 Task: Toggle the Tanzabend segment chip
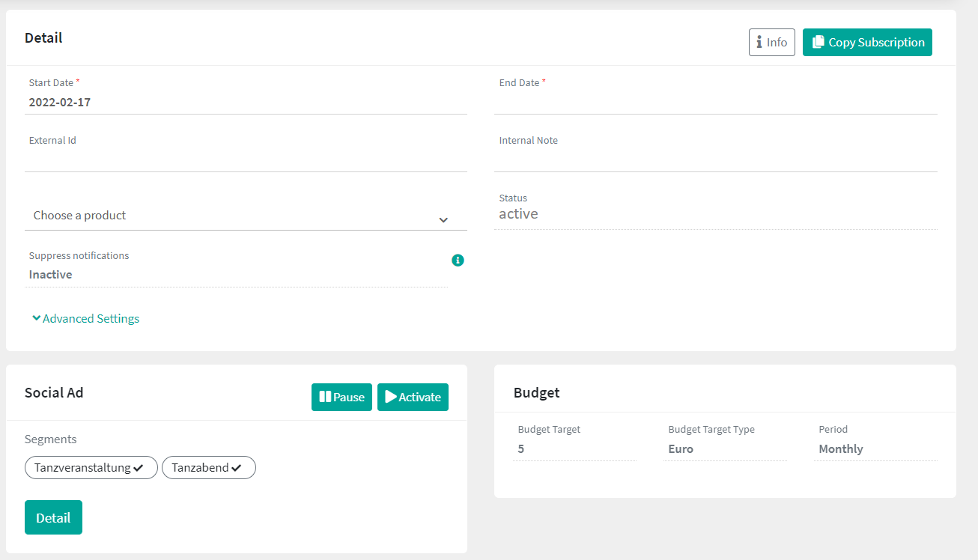pyautogui.click(x=208, y=468)
